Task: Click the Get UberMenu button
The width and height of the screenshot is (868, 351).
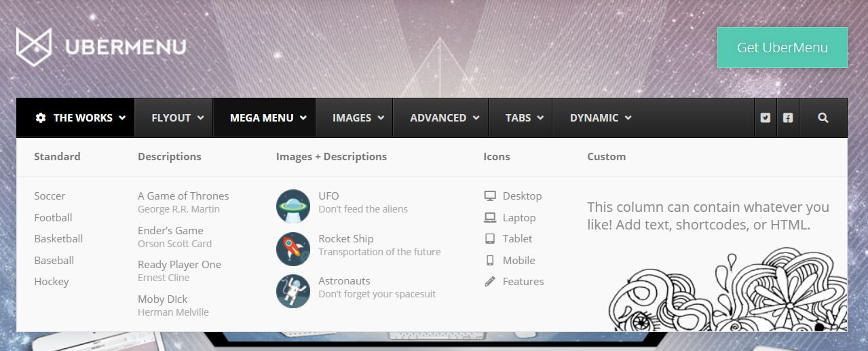Action: (x=782, y=48)
